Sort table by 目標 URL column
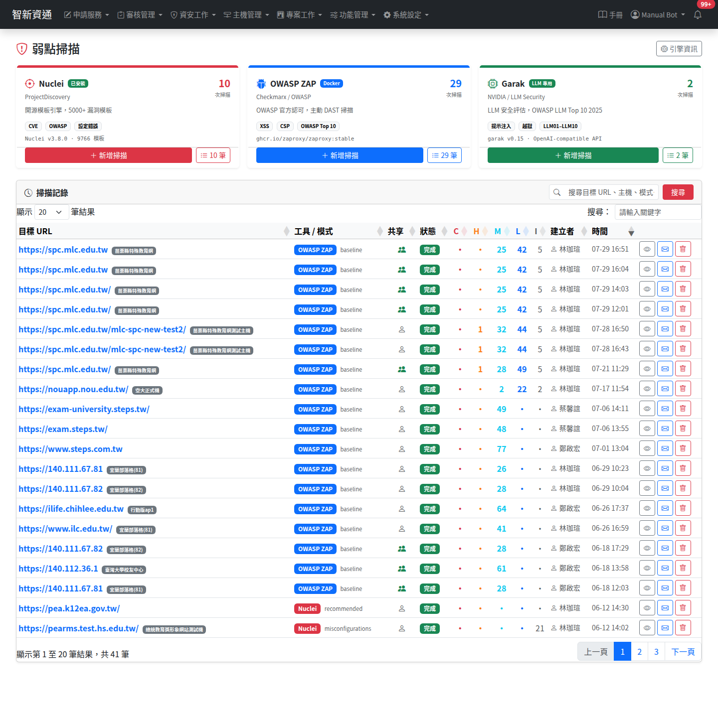 (x=154, y=231)
